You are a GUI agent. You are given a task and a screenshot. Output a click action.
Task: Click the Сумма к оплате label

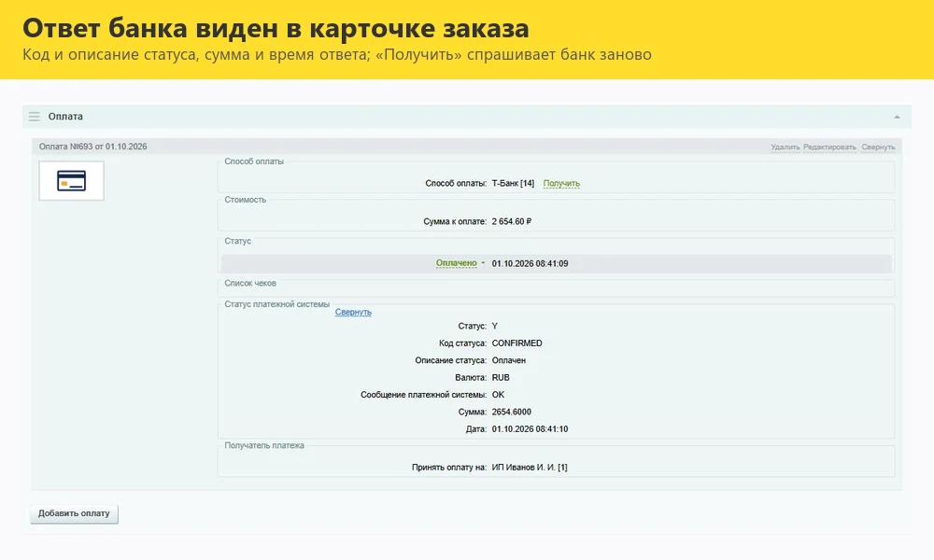[455, 221]
